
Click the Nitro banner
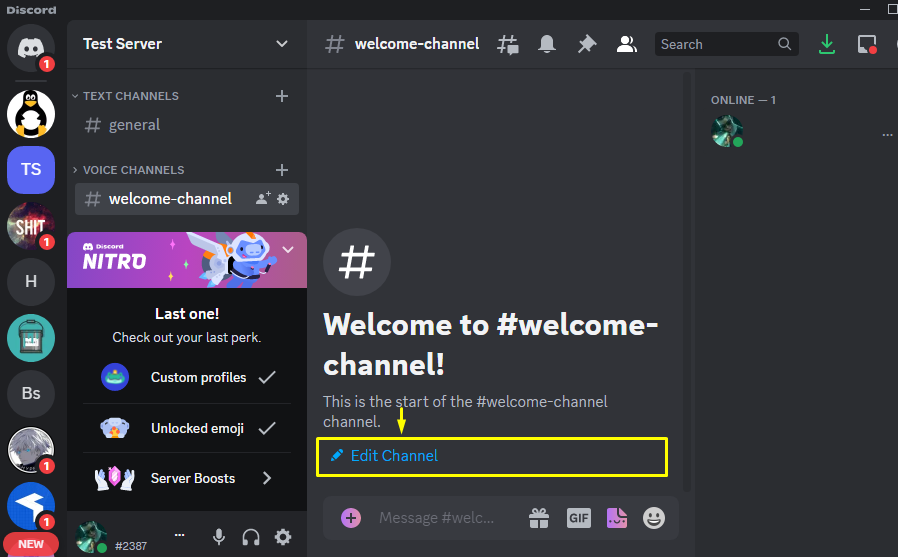[x=187, y=260]
